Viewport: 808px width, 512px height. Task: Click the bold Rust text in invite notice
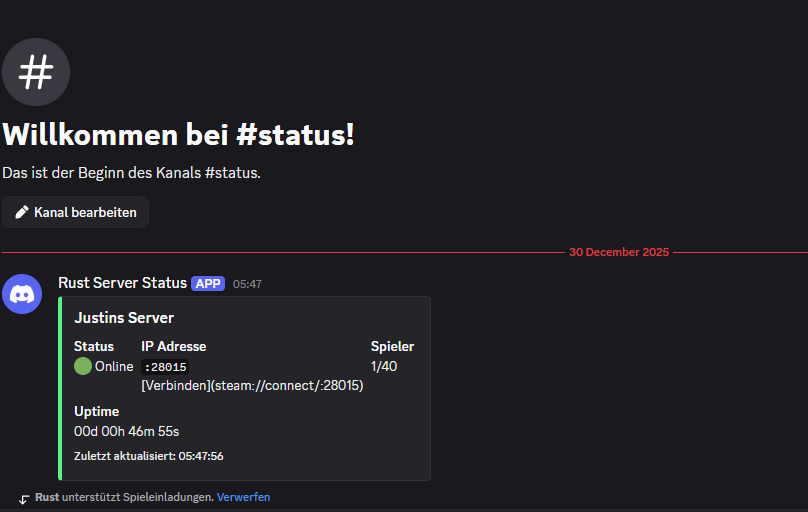[x=47, y=497]
